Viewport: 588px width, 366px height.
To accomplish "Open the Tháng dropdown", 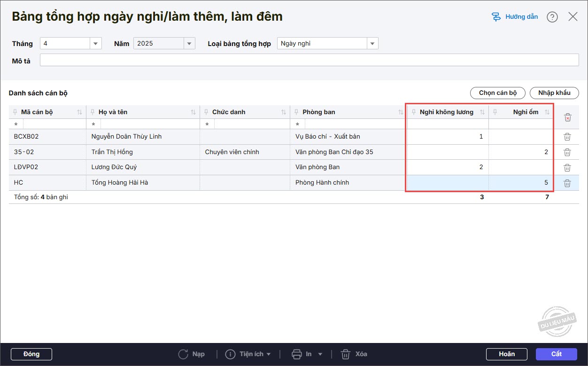I will pyautogui.click(x=96, y=44).
